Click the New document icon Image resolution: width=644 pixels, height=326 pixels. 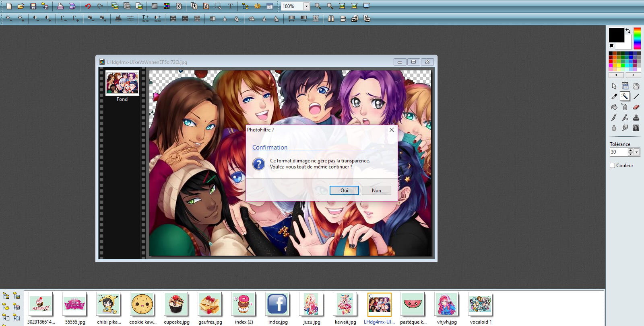(9, 6)
